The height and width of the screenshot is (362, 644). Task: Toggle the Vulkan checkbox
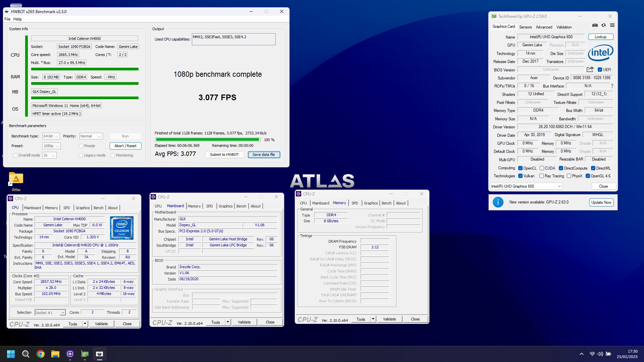point(520,176)
